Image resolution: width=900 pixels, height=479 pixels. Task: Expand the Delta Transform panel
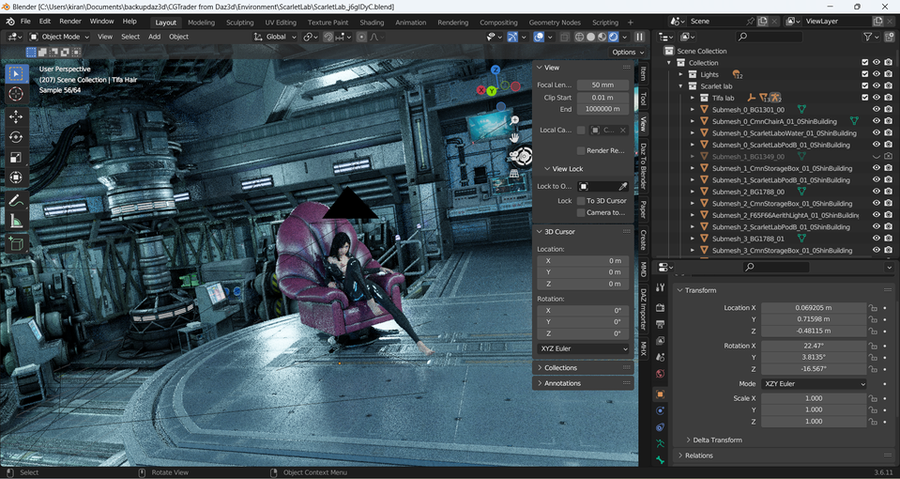[x=719, y=439]
